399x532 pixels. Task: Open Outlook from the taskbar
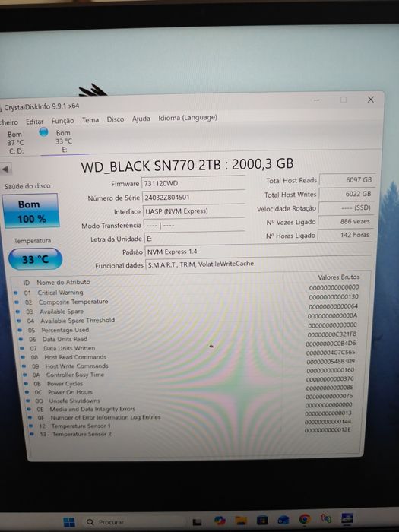pyautogui.click(x=283, y=520)
